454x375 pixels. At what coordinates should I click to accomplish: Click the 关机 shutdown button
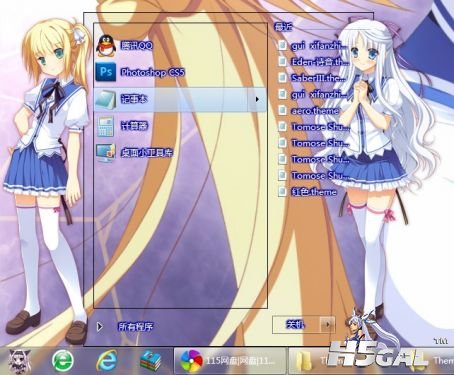(x=296, y=324)
